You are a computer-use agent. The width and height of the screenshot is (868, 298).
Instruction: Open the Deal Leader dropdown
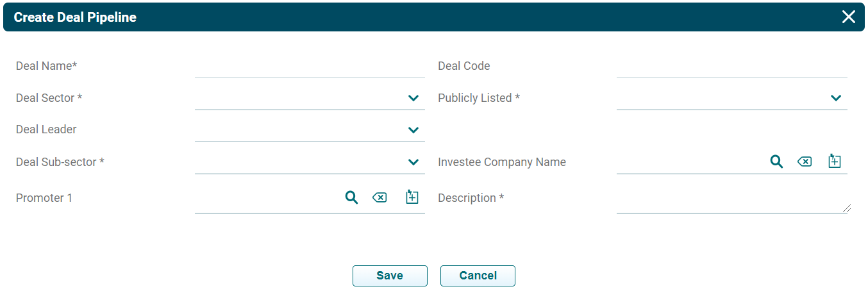coord(413,130)
